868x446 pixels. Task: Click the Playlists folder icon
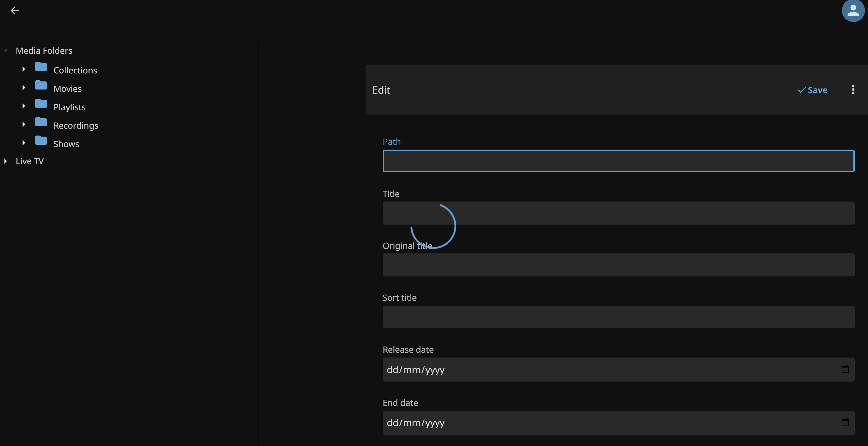(41, 104)
